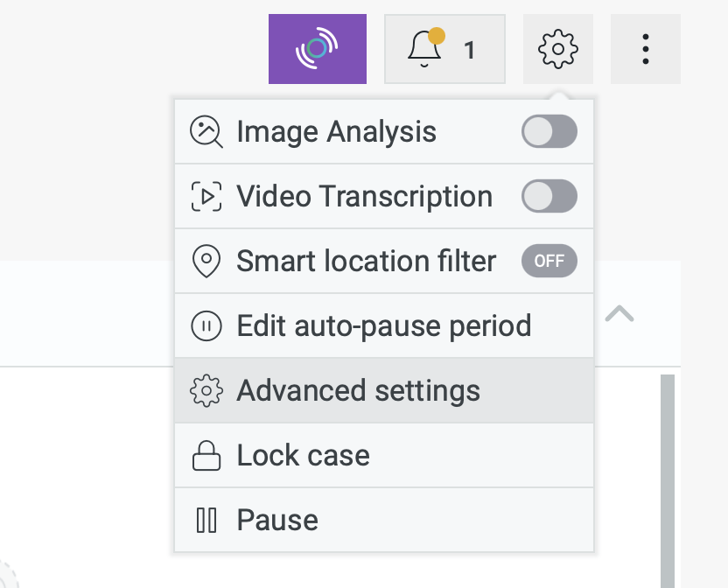
Task: Click the Lock case padlock icon
Action: click(206, 456)
